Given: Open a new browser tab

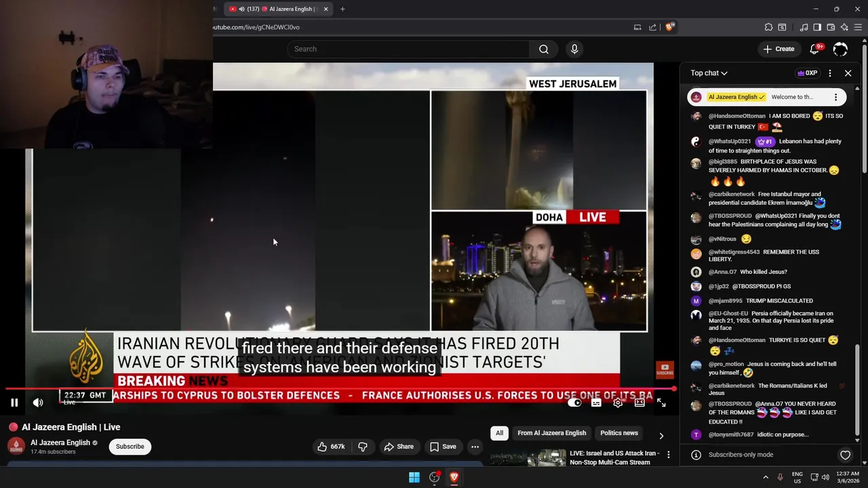Looking at the screenshot, I should click(x=342, y=9).
